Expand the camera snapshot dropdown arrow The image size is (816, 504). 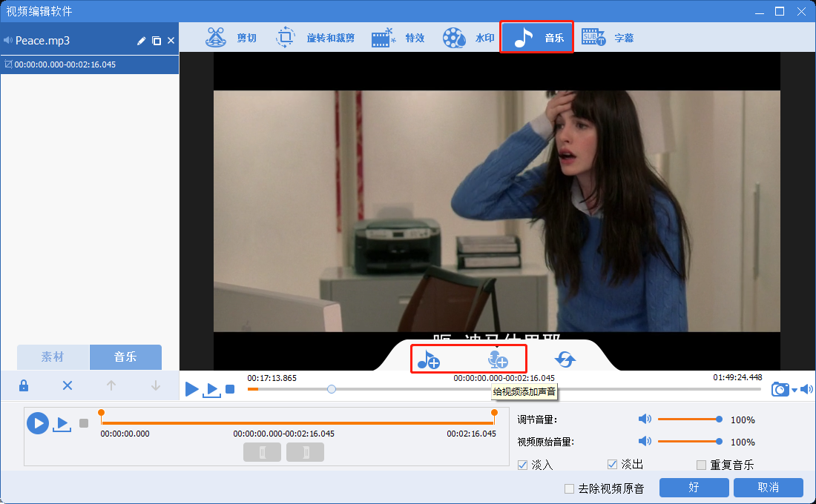point(794,390)
